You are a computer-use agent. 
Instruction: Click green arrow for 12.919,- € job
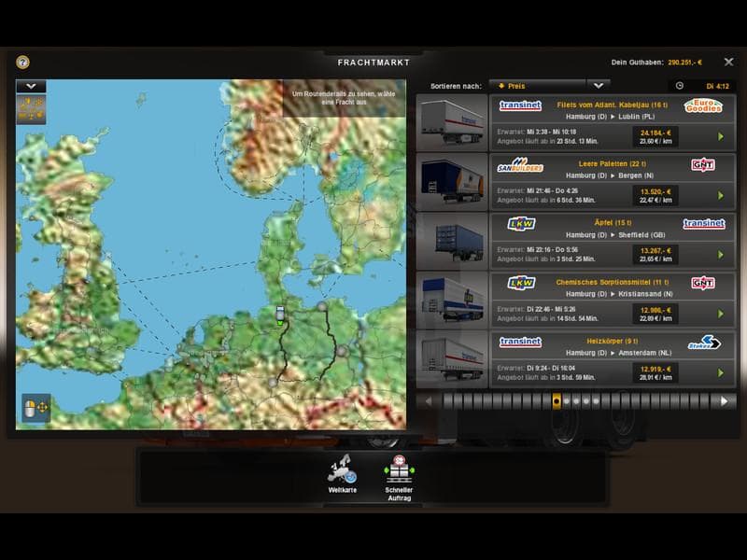(721, 372)
